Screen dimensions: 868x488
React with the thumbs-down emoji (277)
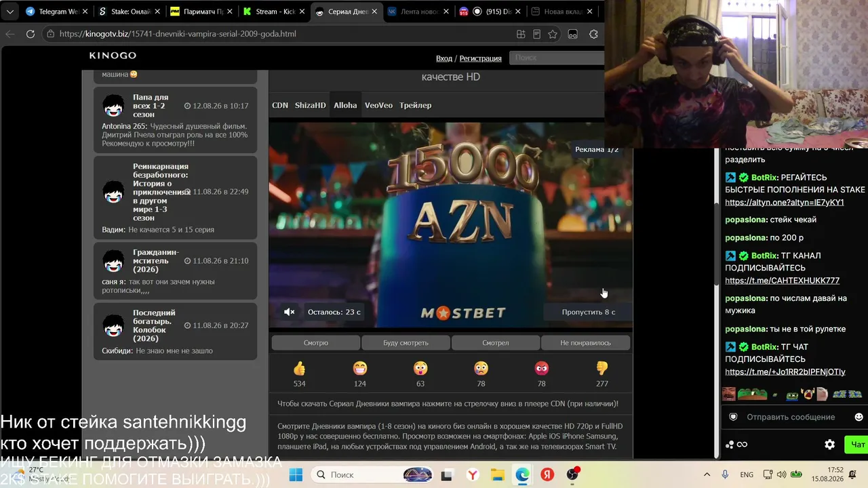[x=602, y=369]
